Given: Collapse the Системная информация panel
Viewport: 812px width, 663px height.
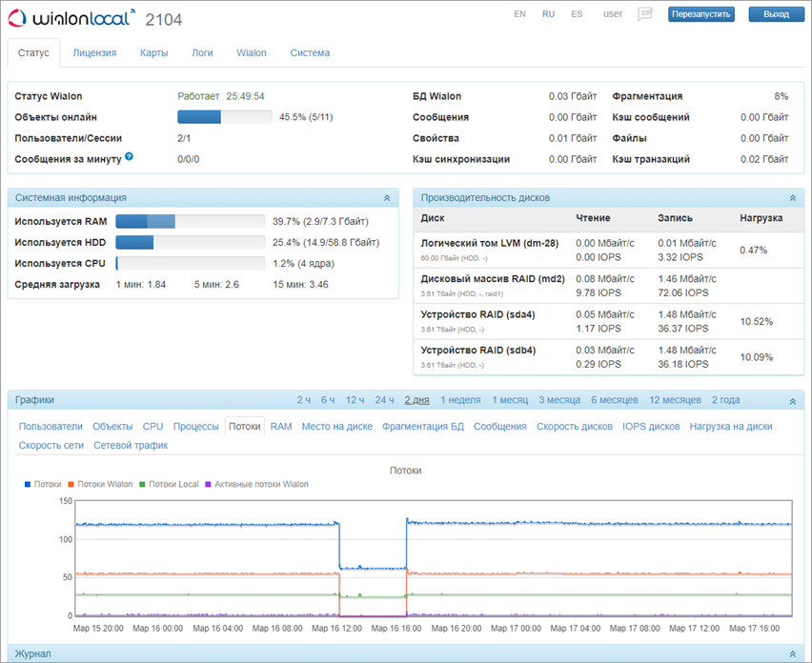Looking at the screenshot, I should point(387,198).
